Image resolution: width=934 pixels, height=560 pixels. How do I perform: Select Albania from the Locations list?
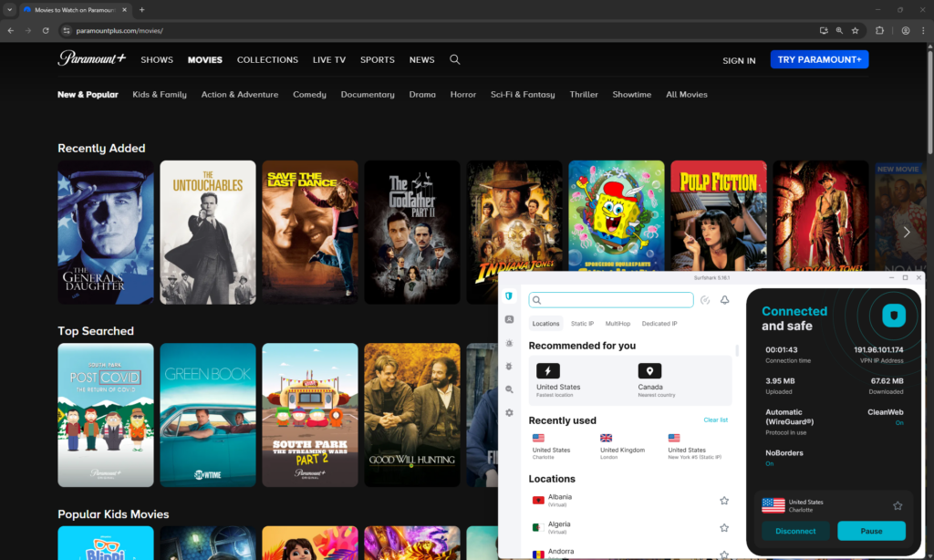click(630, 501)
